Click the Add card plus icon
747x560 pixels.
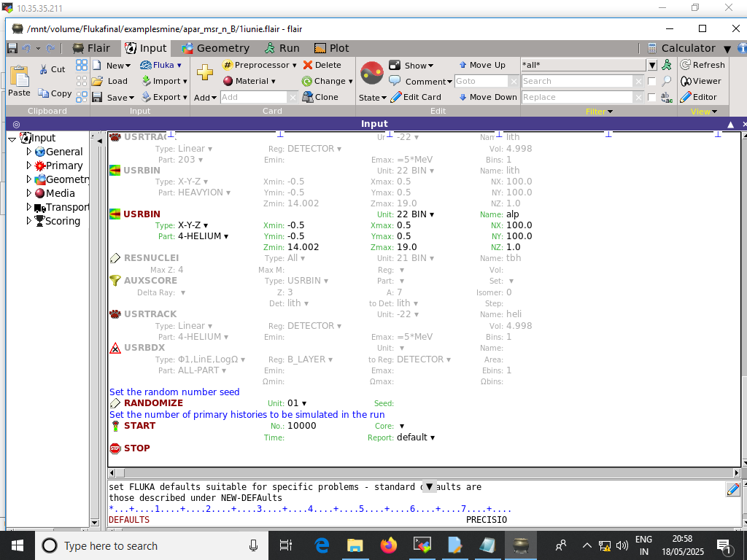205,72
